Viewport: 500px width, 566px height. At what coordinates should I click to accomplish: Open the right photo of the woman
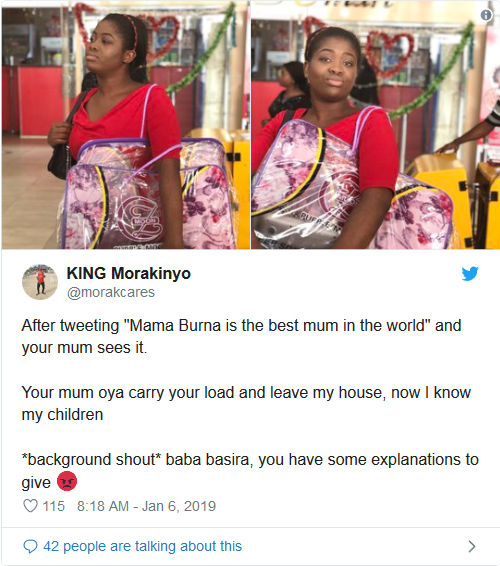(x=375, y=125)
